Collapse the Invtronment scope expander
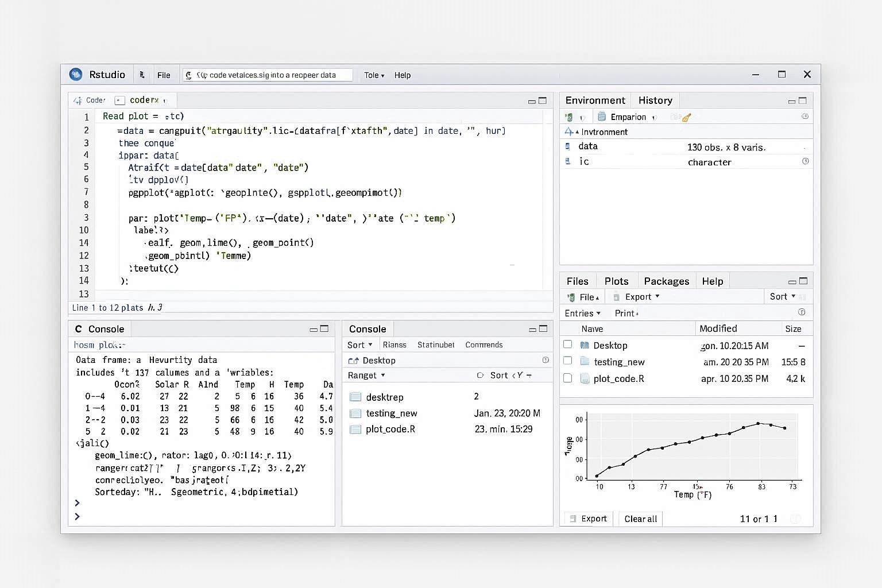This screenshot has height=588, width=882. point(570,132)
